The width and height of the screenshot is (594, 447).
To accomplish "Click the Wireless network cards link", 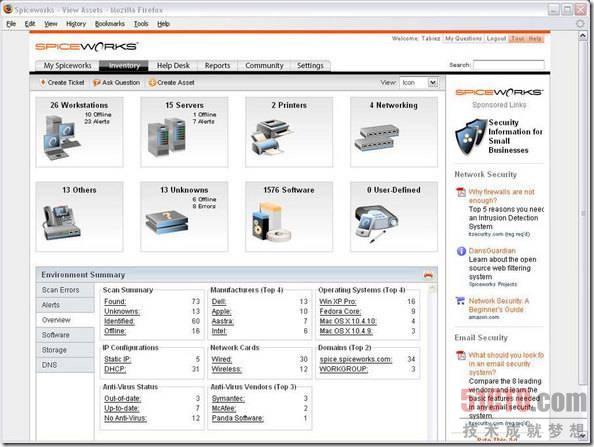I will click(x=227, y=369).
